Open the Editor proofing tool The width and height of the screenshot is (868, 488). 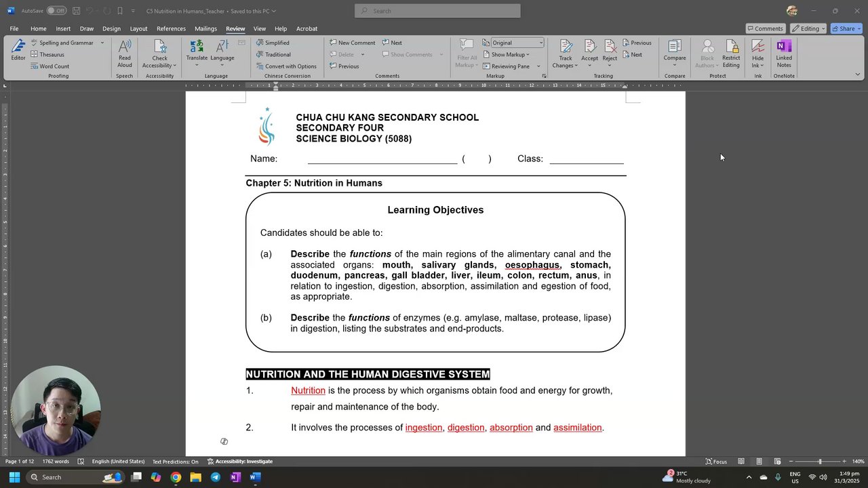pyautogui.click(x=18, y=50)
